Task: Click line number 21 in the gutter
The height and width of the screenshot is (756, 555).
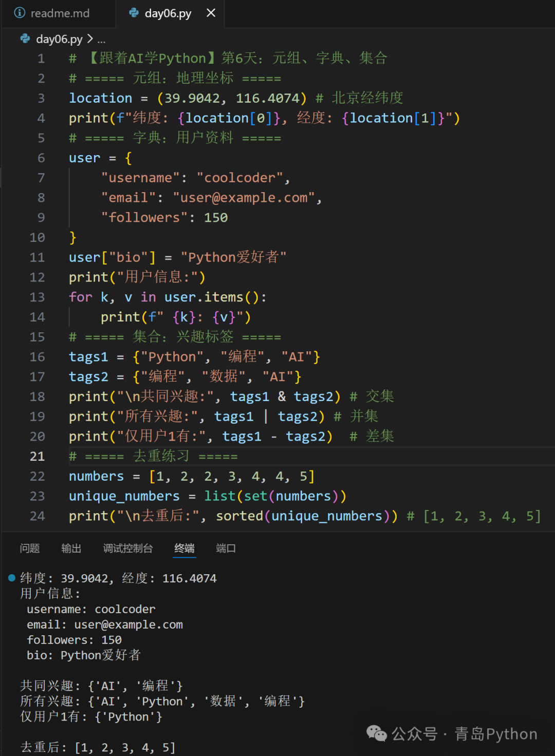Action: [37, 456]
